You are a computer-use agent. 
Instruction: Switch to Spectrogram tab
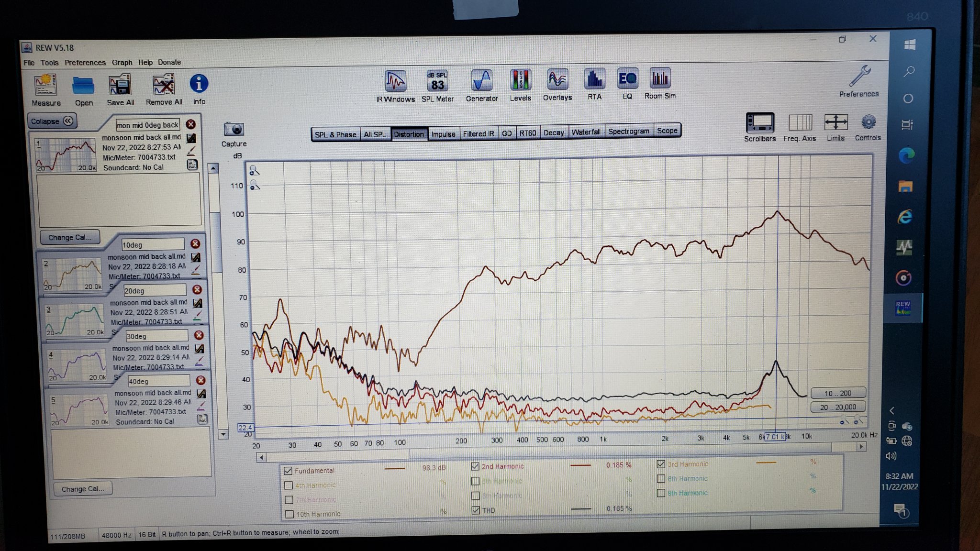coord(628,131)
